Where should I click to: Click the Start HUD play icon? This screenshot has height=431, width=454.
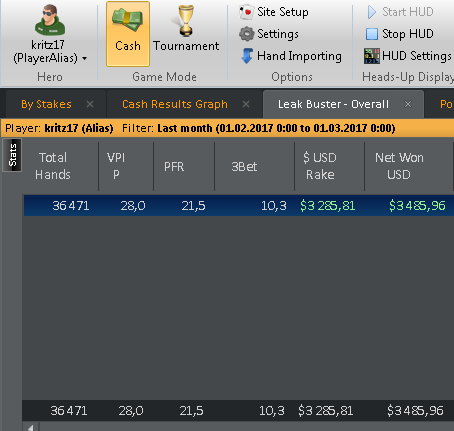click(x=371, y=12)
